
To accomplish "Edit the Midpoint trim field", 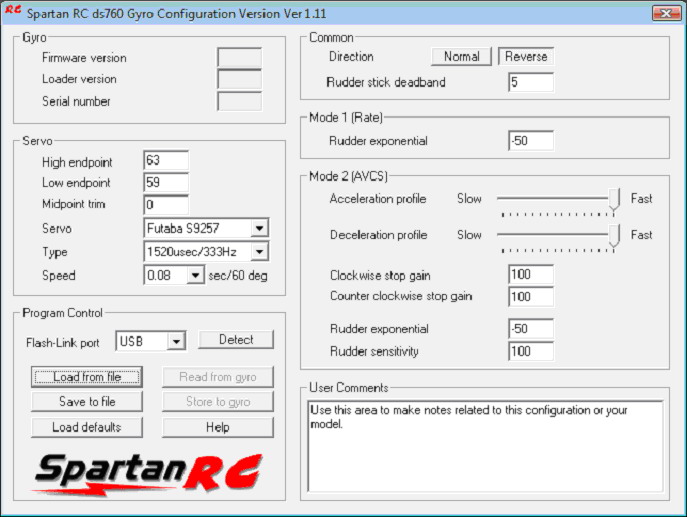I will [166, 205].
